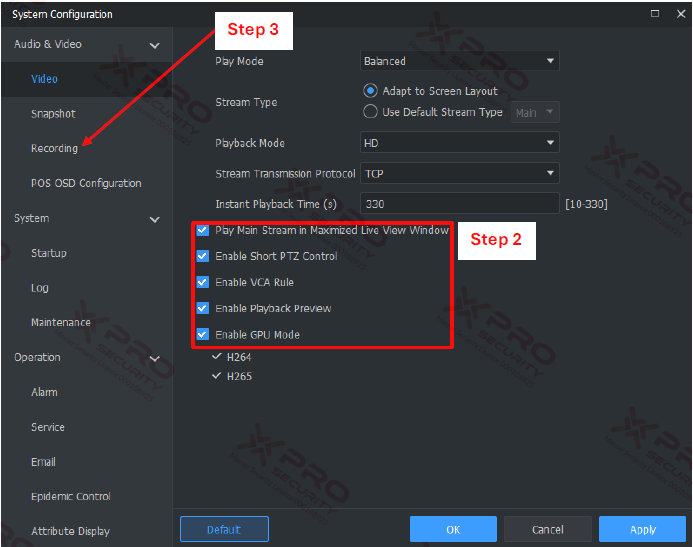Collapse the Audio & Video section

[155, 45]
